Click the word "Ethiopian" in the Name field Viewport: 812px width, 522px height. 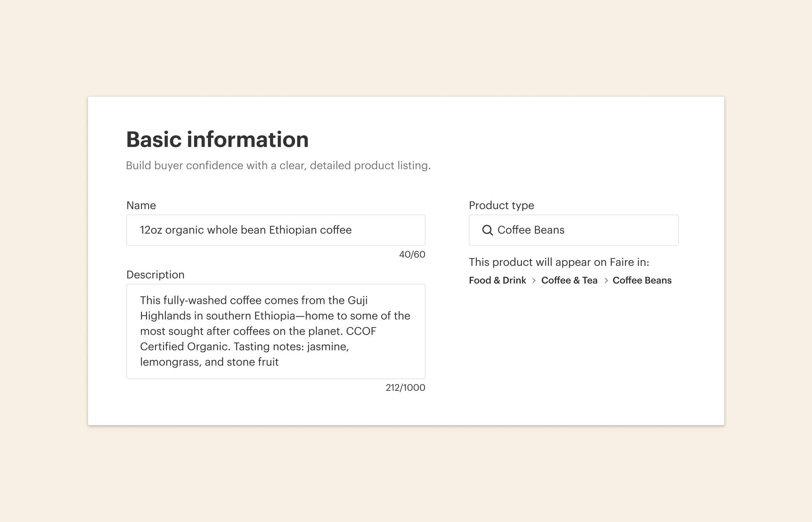293,230
